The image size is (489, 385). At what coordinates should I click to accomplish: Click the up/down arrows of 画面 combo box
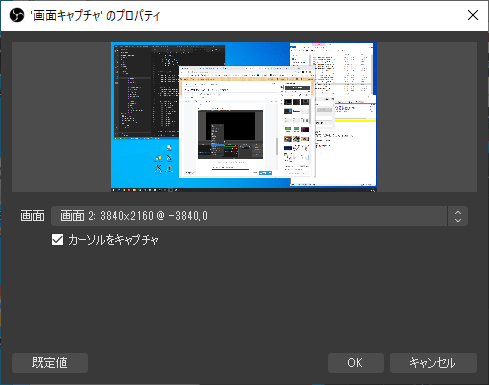(458, 216)
